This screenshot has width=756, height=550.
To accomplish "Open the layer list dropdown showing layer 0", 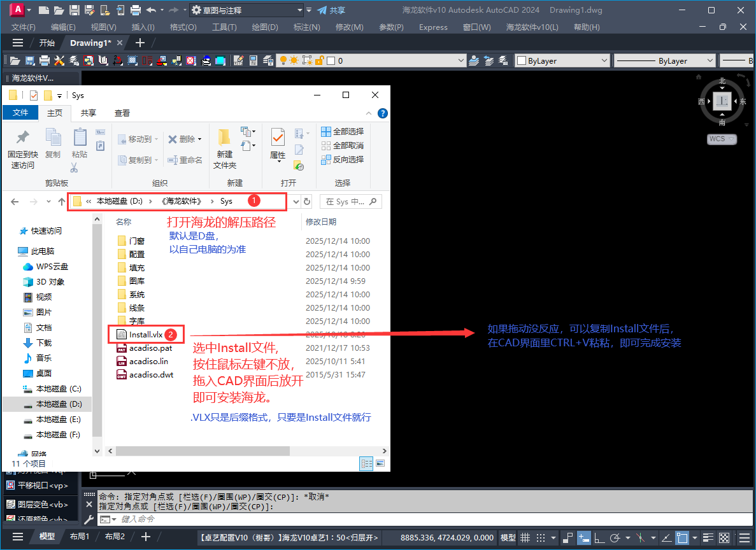I will coord(461,60).
